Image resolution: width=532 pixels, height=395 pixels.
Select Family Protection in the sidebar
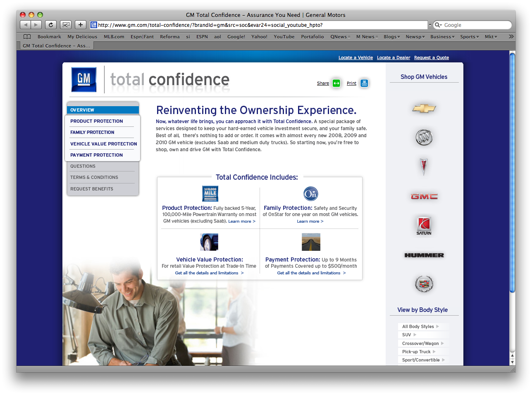pos(92,132)
